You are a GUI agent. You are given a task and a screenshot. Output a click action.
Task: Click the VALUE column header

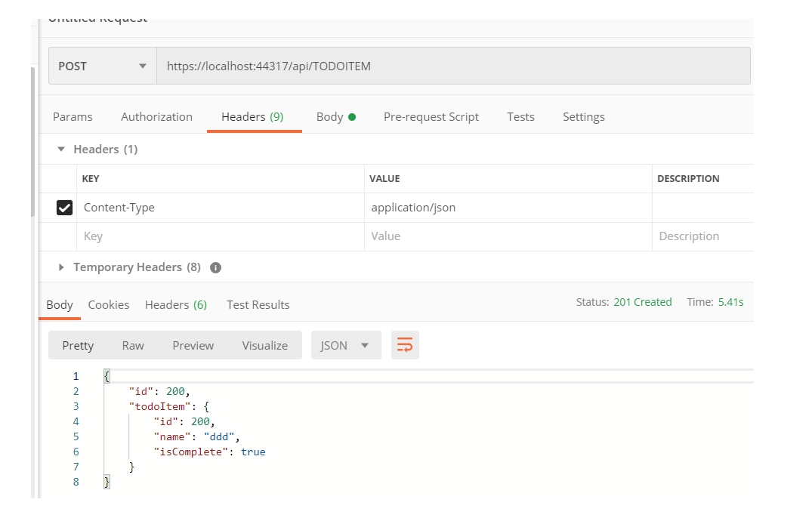pyautogui.click(x=384, y=178)
